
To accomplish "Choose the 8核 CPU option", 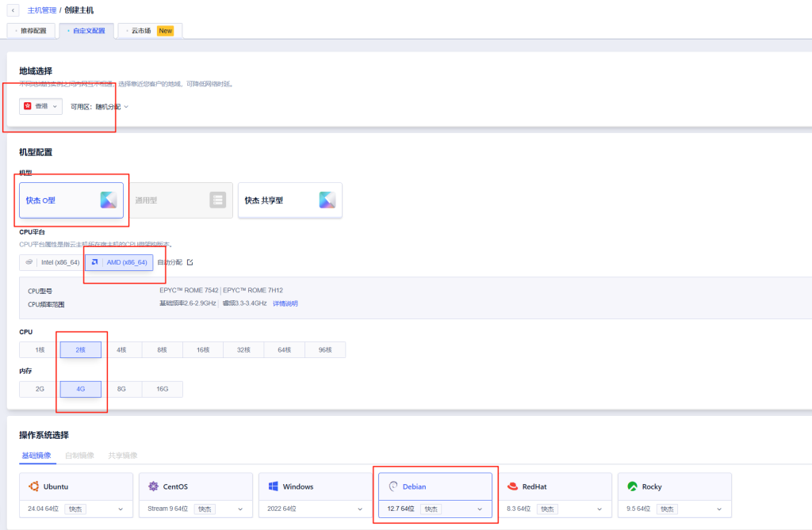I will (x=162, y=350).
